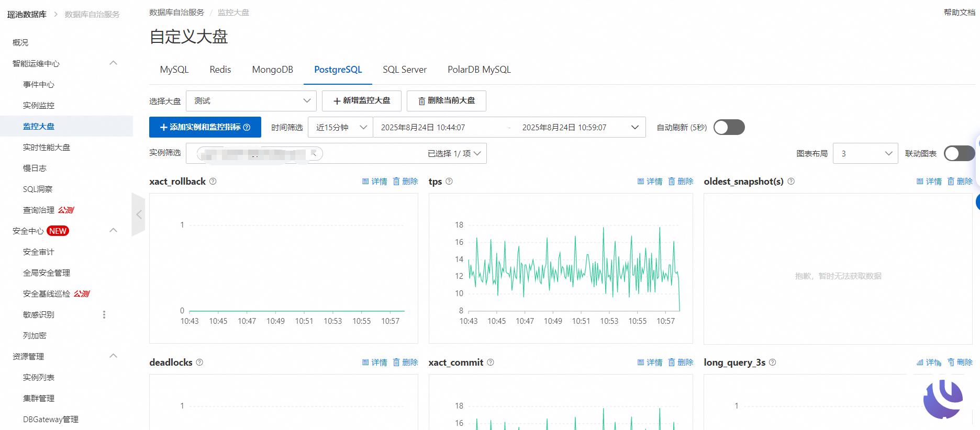Open 详情 for xact_commit chart

click(650, 363)
